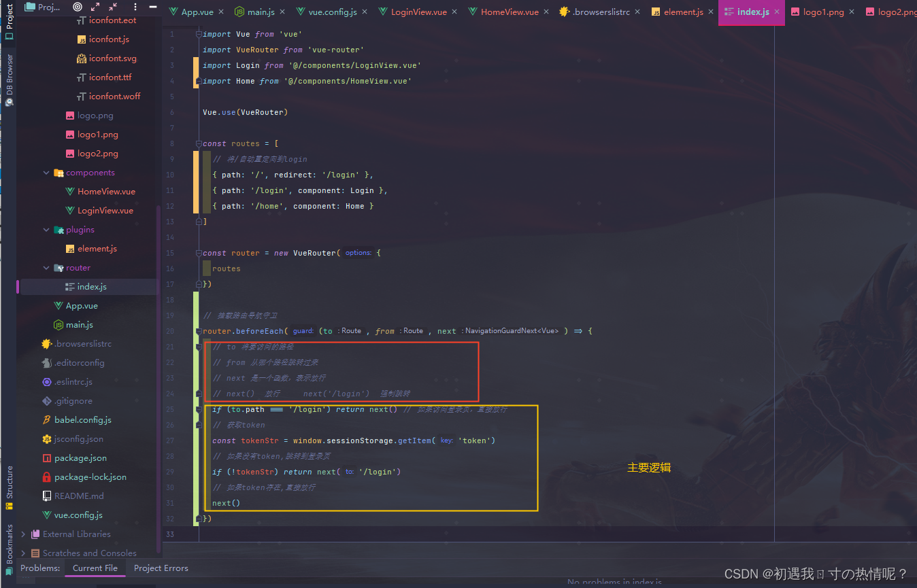Viewport: 917px width, 588px height.
Task: Collapse the components folder
Action: click(x=46, y=173)
